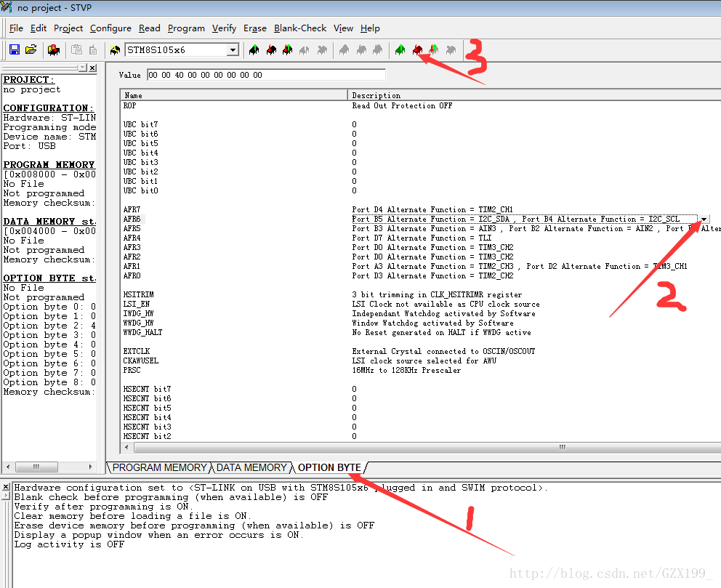Click the Value hex bytes input field
This screenshot has height=588, width=721.
[266, 75]
